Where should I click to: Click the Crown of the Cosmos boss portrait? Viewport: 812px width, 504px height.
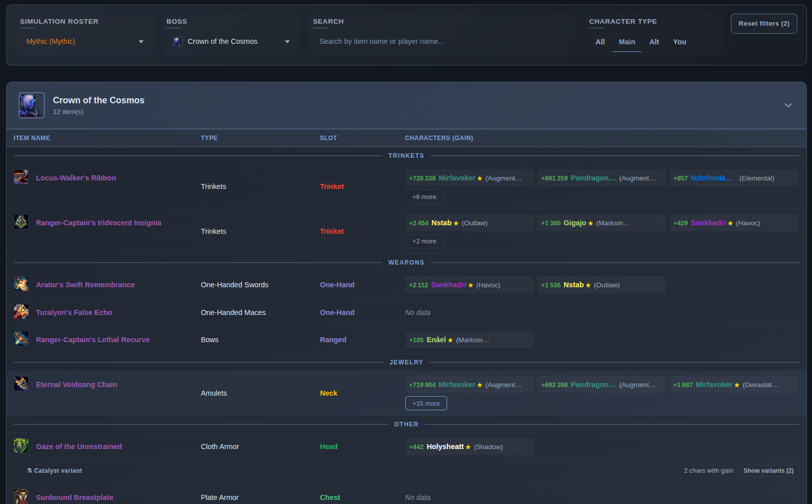click(x=32, y=105)
